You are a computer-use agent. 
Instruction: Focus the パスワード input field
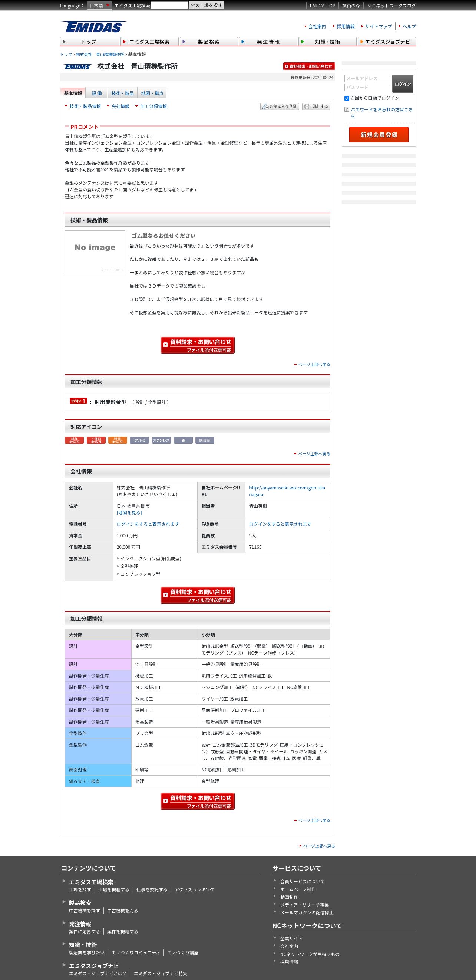coord(367,88)
